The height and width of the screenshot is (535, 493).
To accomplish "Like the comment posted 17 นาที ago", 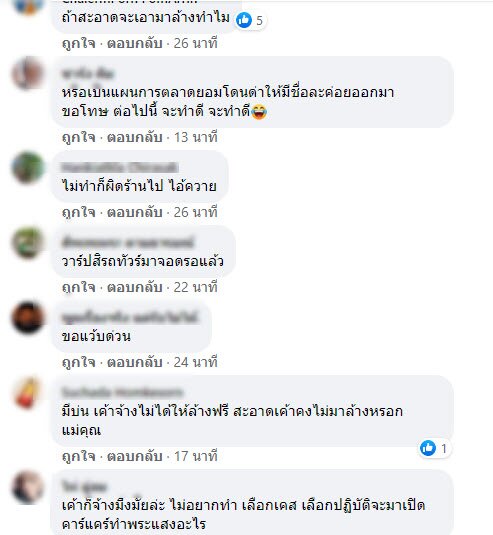I will [79, 457].
